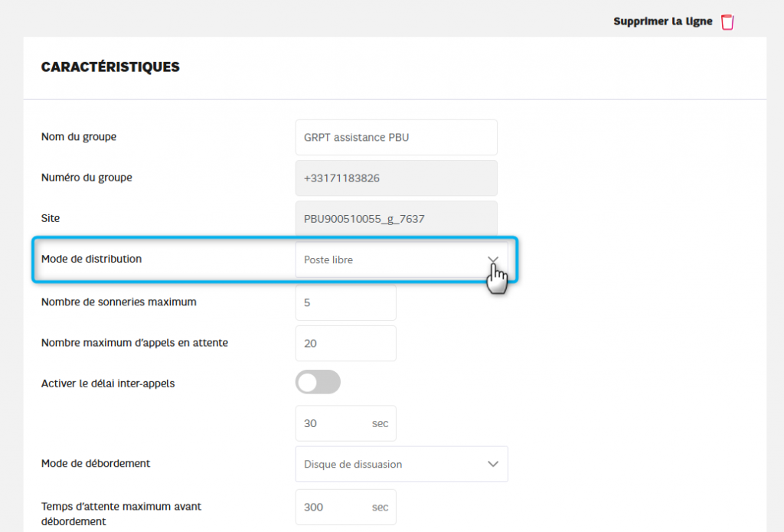784x532 pixels.
Task: Edit the 300 sec overflow wait field
Action: click(x=345, y=507)
